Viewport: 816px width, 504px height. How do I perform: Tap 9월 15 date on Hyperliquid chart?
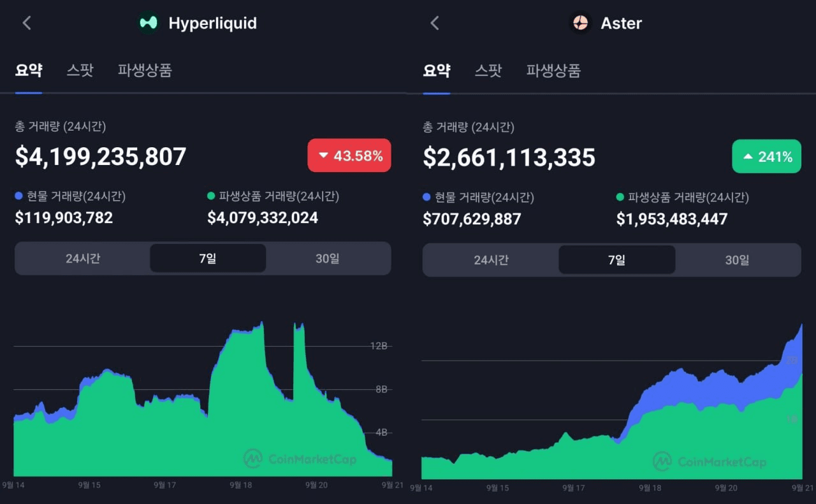90,485
